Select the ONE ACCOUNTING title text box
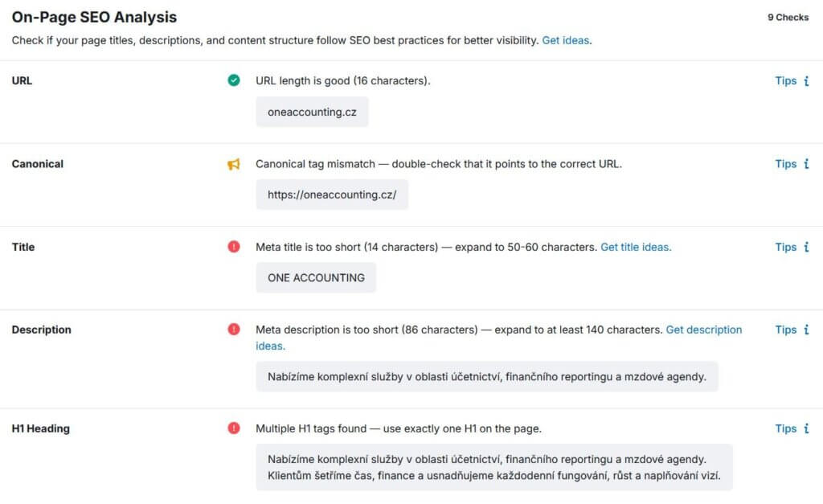823x504 pixels. click(316, 277)
